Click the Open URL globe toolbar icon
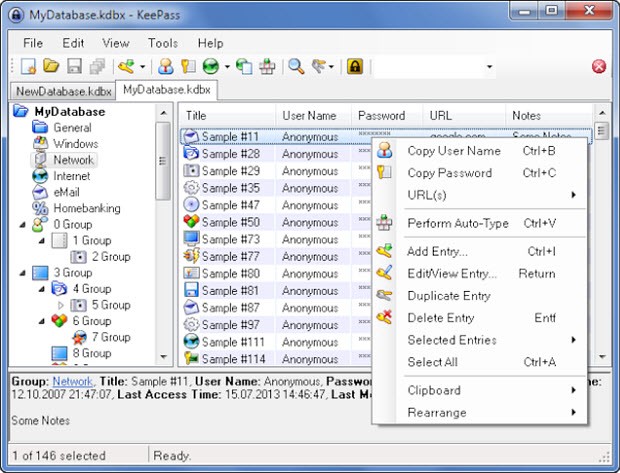The width and height of the screenshot is (620, 473). tap(211, 66)
